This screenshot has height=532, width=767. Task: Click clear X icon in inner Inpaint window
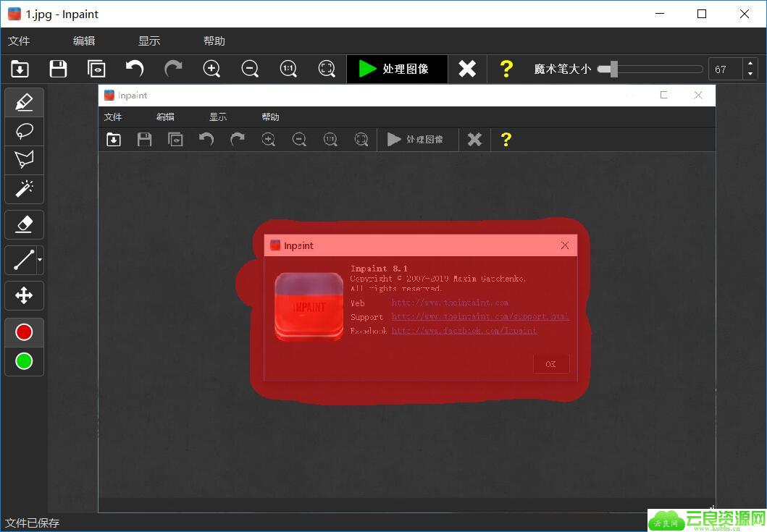coord(474,140)
